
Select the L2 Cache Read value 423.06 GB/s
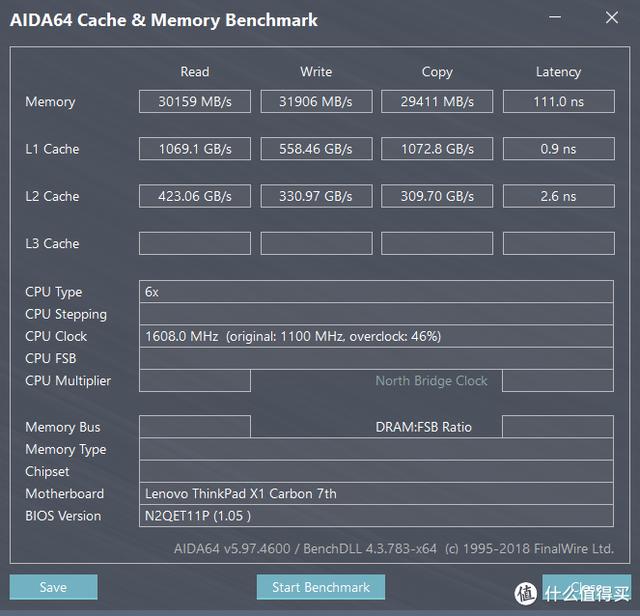point(195,196)
